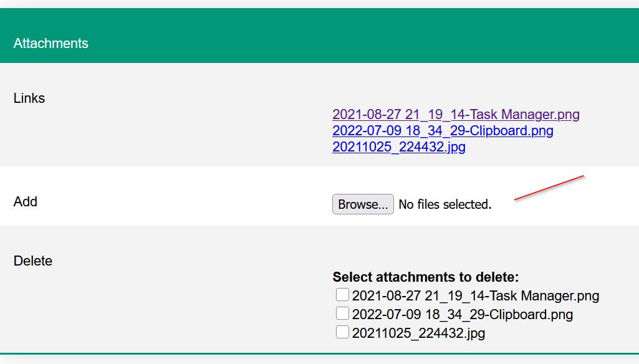
Task: Click the green divider line at bottom
Action: pos(319,354)
